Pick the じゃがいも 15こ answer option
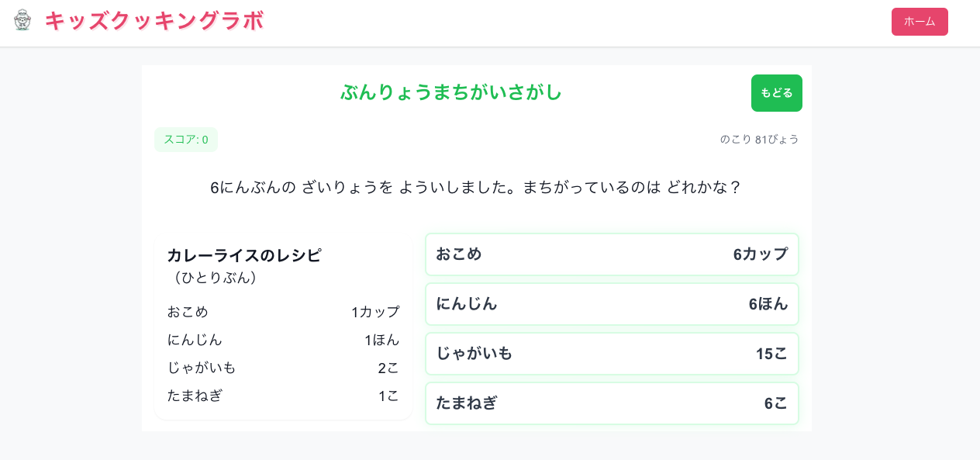 (x=612, y=354)
